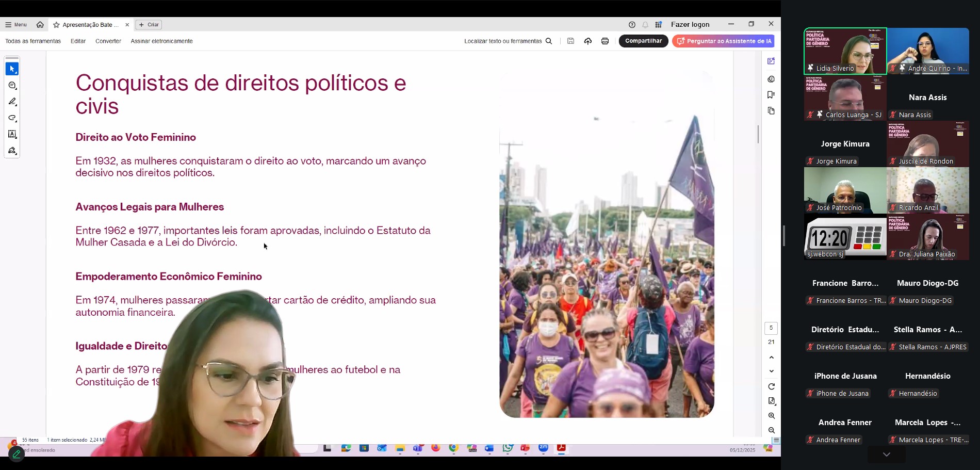Zoom in on the PDF page
Screen dimensions: 980x470
coord(771,416)
